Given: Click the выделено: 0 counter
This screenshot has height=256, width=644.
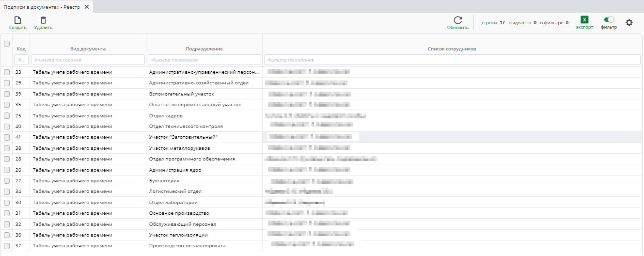Looking at the screenshot, I should click(x=522, y=22).
